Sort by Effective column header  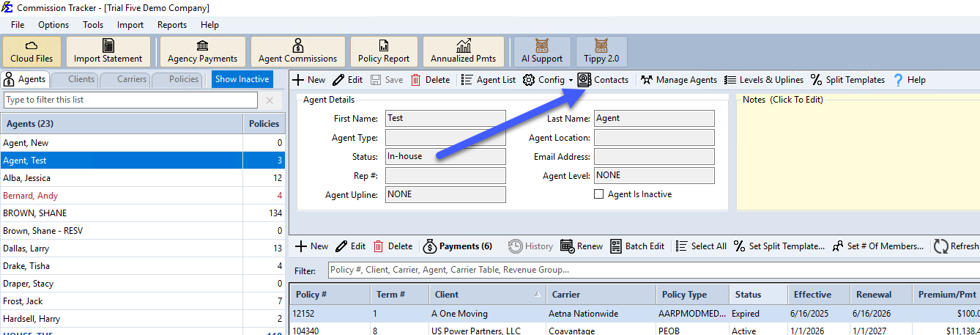click(818, 295)
